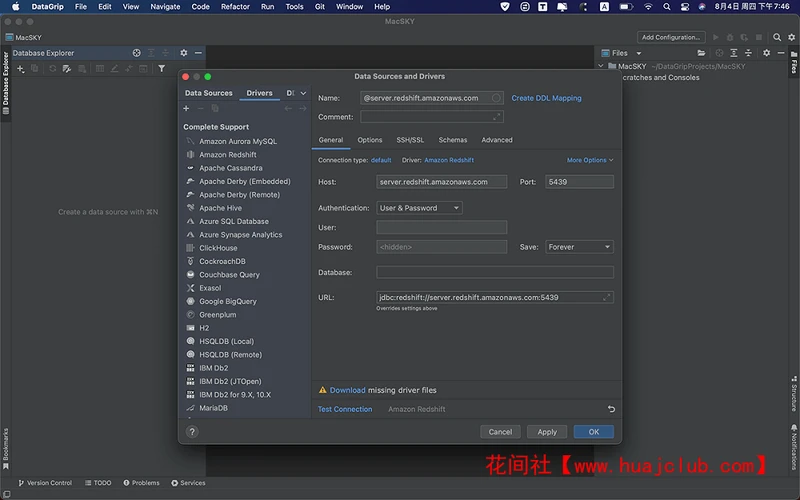Click into the Port field showing 5439
The image size is (800, 500).
pyautogui.click(x=579, y=182)
